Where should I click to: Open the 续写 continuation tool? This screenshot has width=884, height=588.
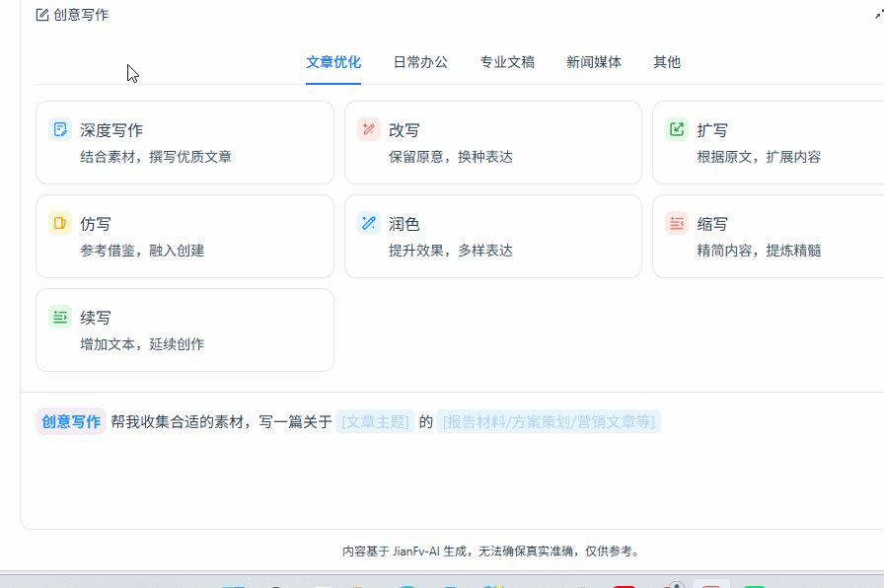pos(184,331)
